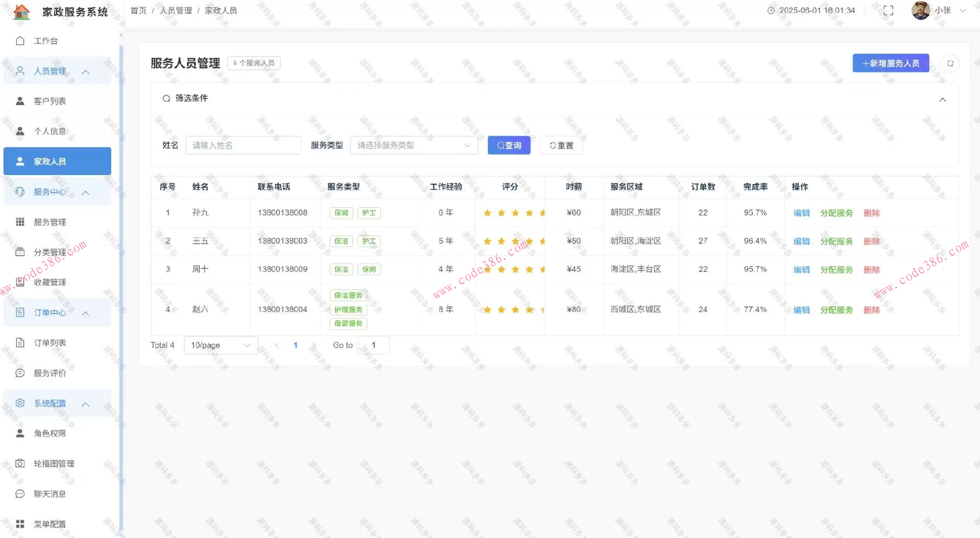980x538 pixels.
Task: Click the circular refresh icon button
Action: click(950, 63)
